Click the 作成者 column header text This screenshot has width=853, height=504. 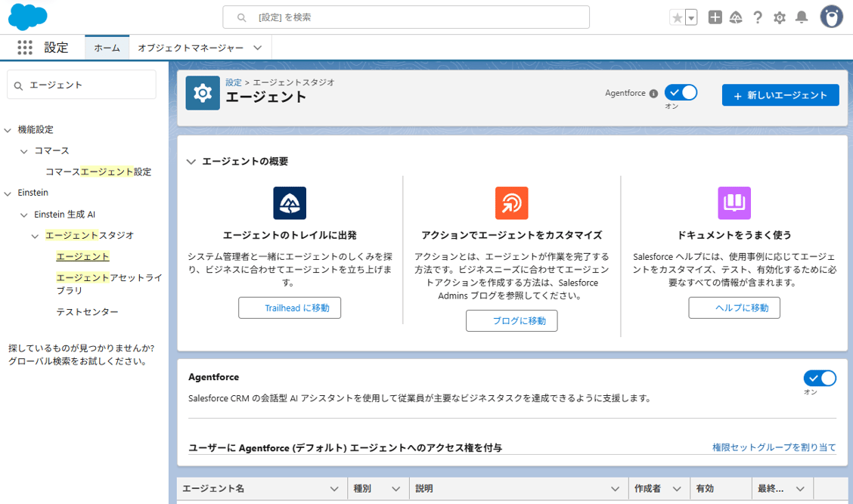point(647,489)
